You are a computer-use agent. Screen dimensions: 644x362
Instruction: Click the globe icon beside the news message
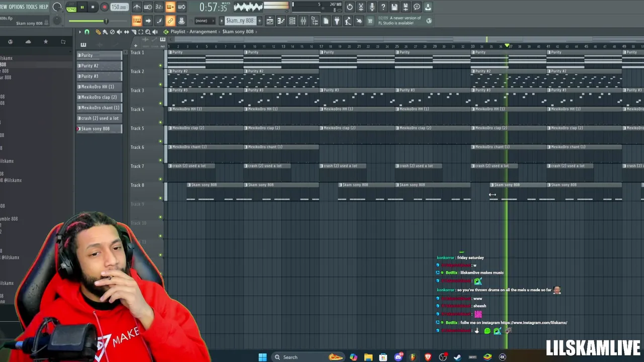pyautogui.click(x=429, y=21)
